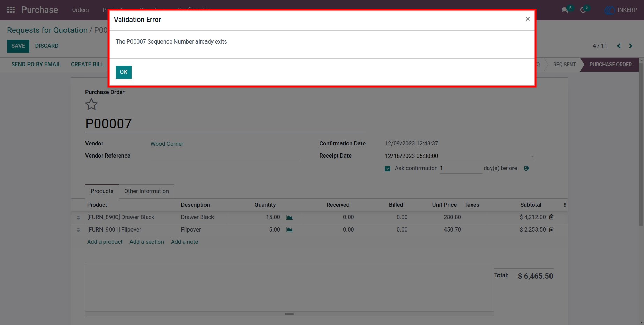The height and width of the screenshot is (325, 644).
Task: Open the activities clock icon
Action: (583, 10)
